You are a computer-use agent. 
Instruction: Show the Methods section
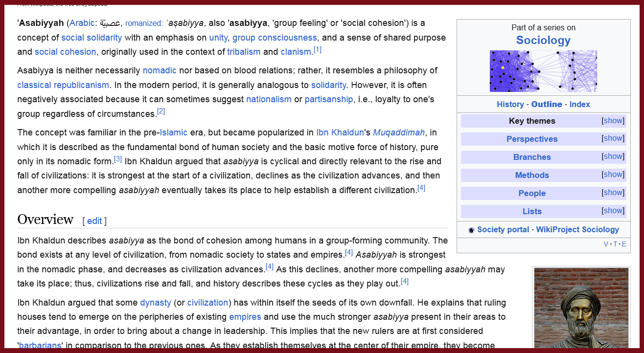[x=613, y=175]
